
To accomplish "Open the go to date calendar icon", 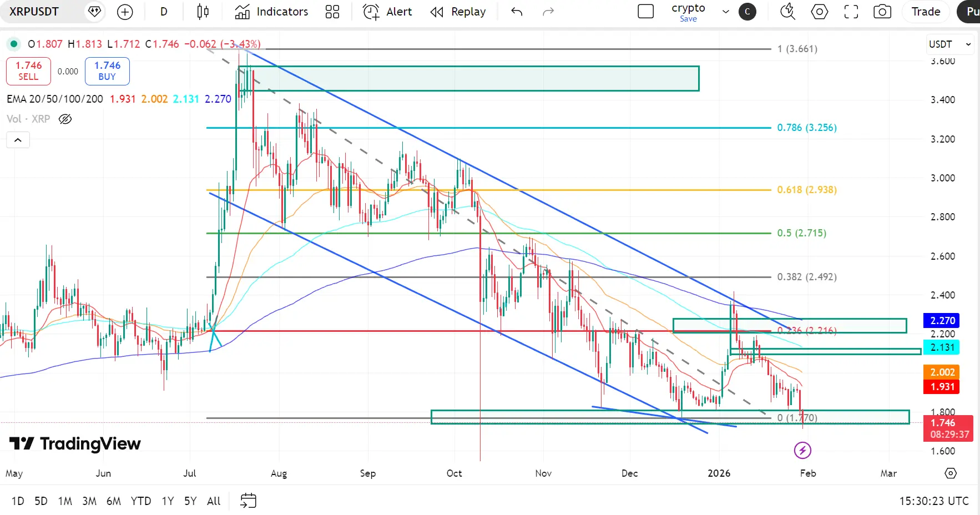I will (x=248, y=501).
